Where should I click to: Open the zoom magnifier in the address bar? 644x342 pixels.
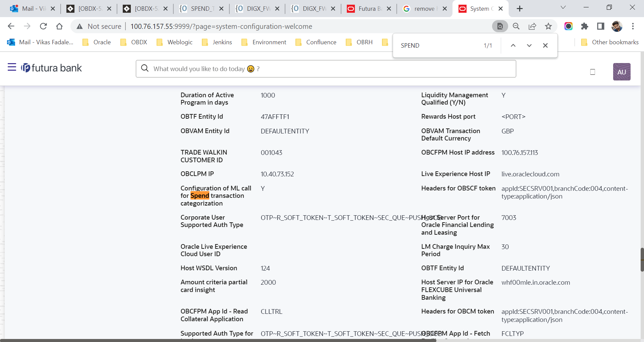(x=516, y=26)
